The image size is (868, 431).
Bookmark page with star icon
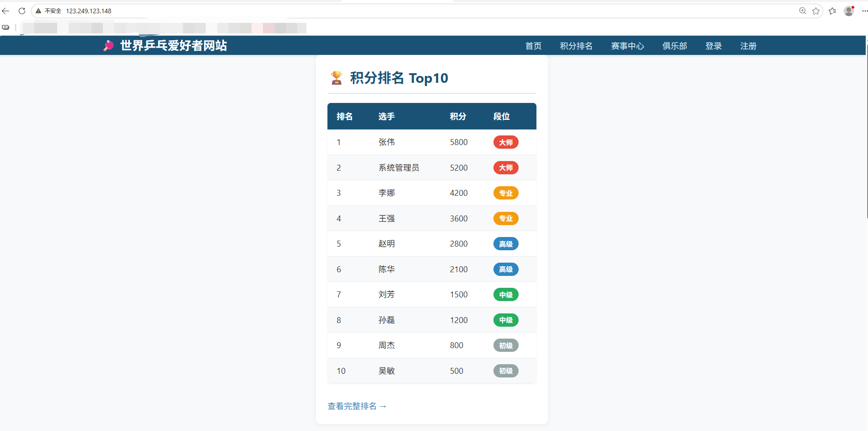click(816, 11)
